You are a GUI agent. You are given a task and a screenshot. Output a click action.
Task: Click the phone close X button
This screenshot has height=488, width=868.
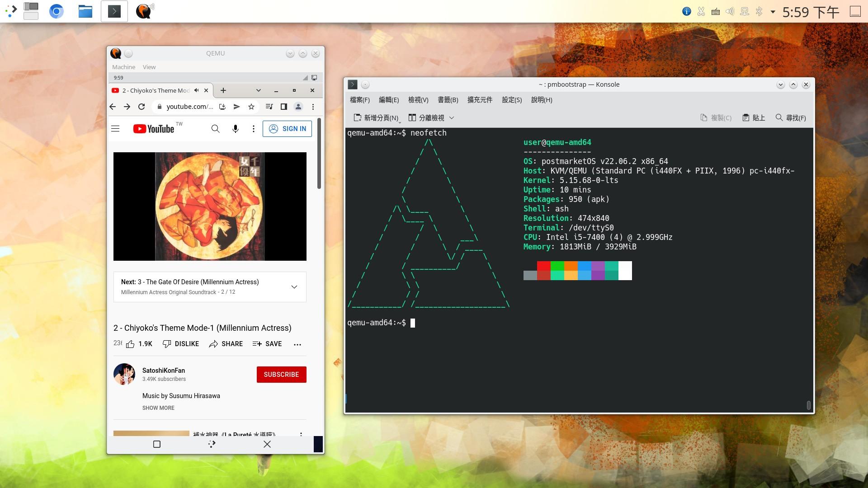click(267, 444)
